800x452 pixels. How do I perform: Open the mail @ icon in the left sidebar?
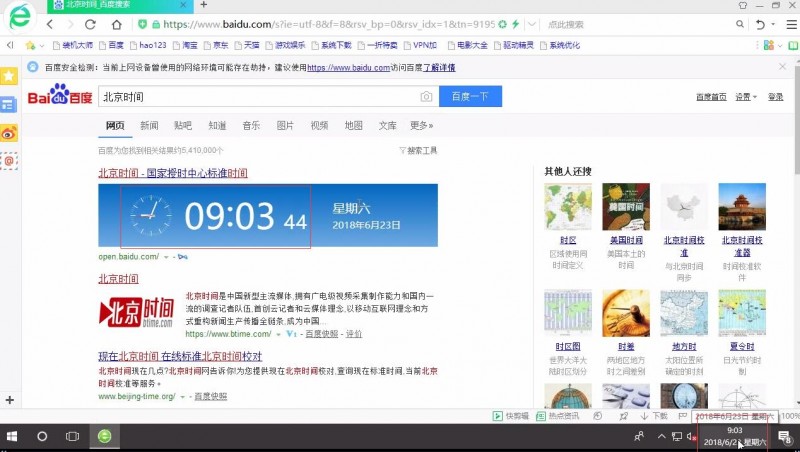tap(9, 161)
